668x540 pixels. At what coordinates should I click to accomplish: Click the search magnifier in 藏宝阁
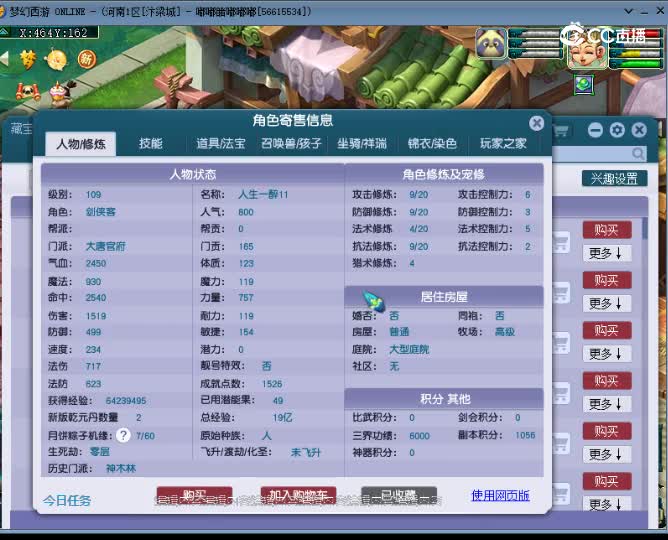638,154
